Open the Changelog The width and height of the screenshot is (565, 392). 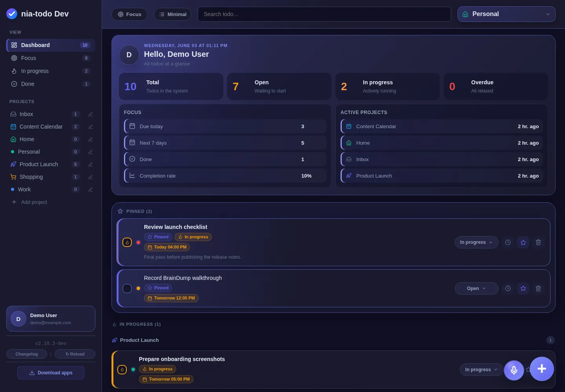(x=27, y=354)
